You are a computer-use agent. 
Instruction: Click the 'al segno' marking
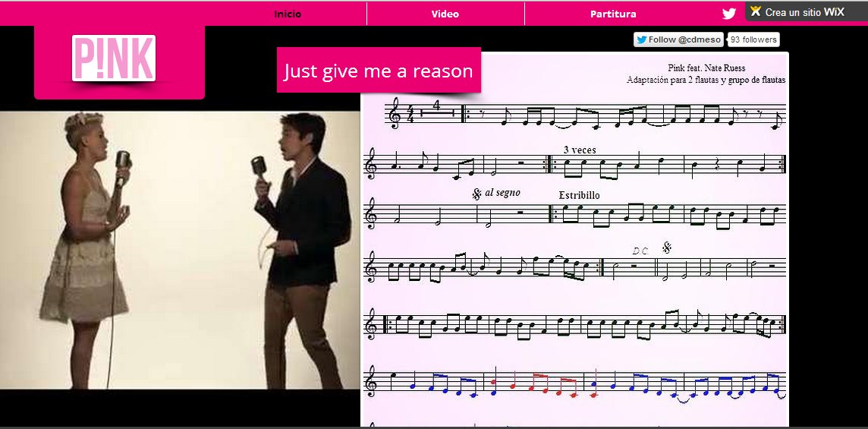click(x=502, y=193)
